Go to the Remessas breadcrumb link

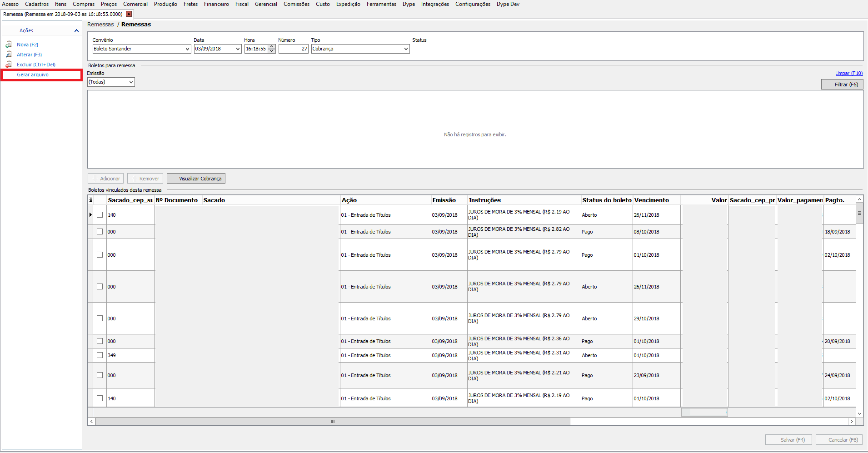pos(100,25)
